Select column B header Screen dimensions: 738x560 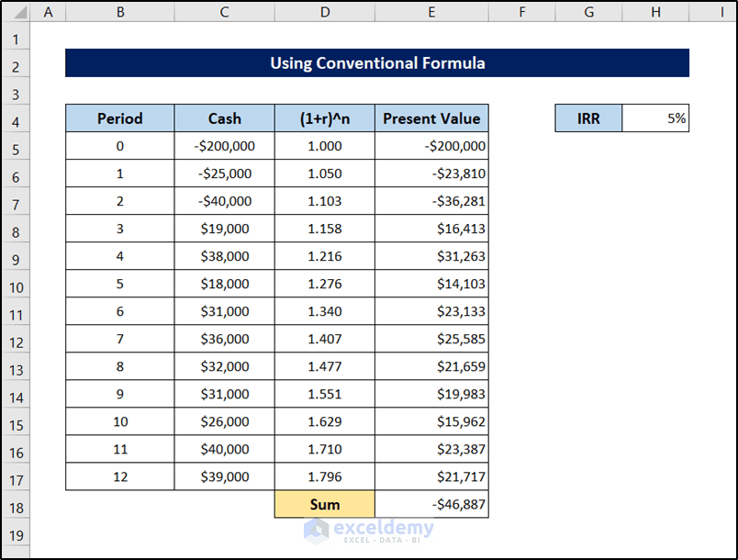point(119,12)
